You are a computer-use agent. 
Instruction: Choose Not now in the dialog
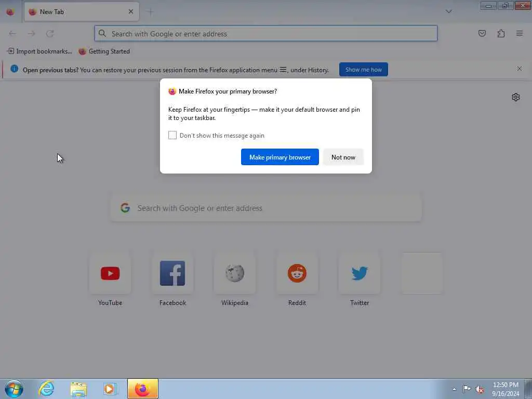(x=343, y=157)
